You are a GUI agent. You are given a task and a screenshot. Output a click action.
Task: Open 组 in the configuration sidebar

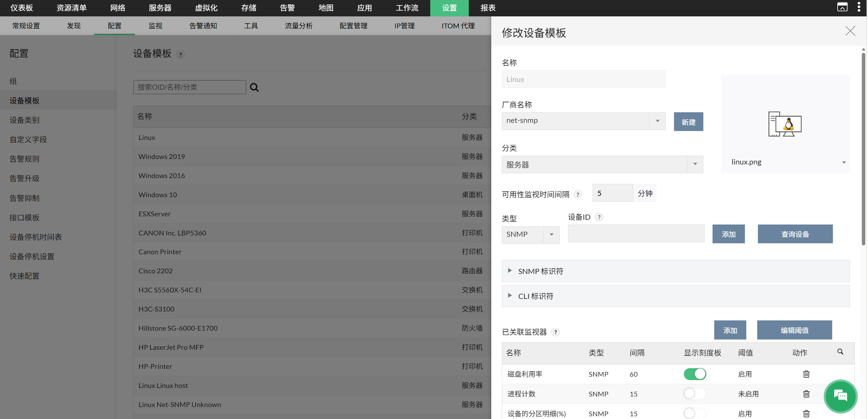pos(13,81)
